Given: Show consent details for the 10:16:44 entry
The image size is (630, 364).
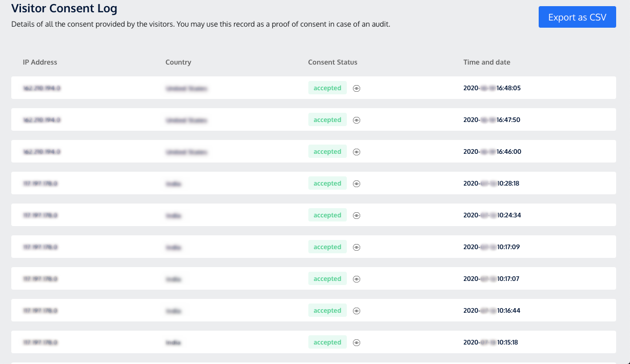Looking at the screenshot, I should click(357, 311).
